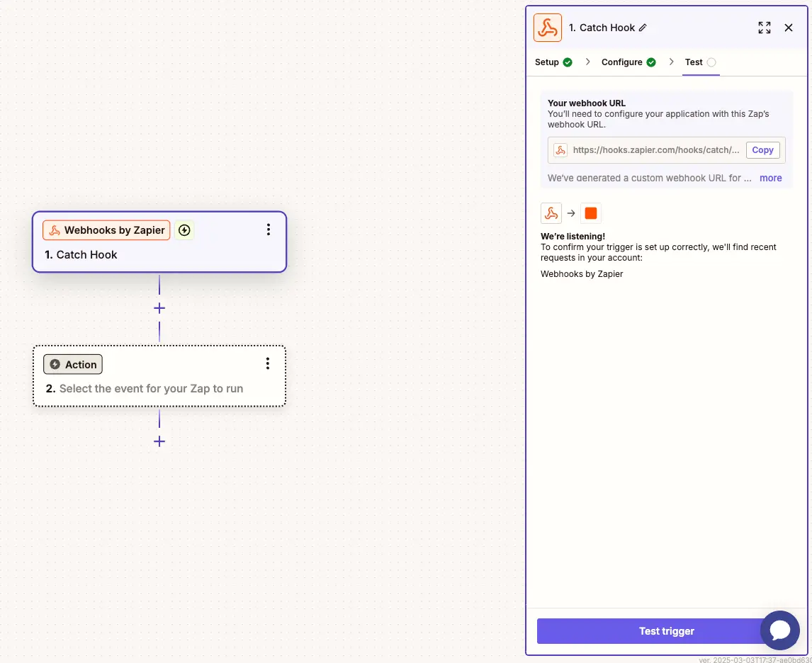Open the three-dot menu on Catch Hook step

(269, 229)
